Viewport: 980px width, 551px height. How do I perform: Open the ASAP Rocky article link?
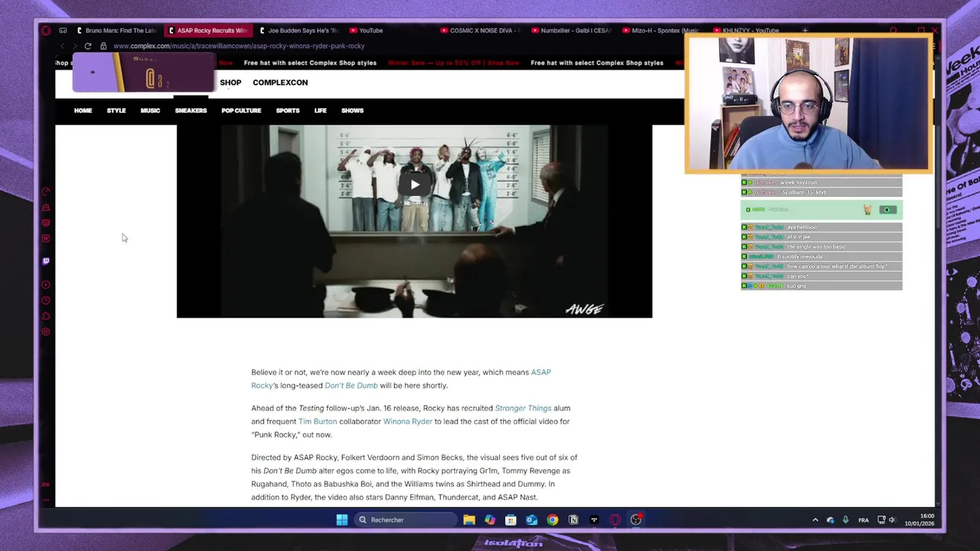541,373
